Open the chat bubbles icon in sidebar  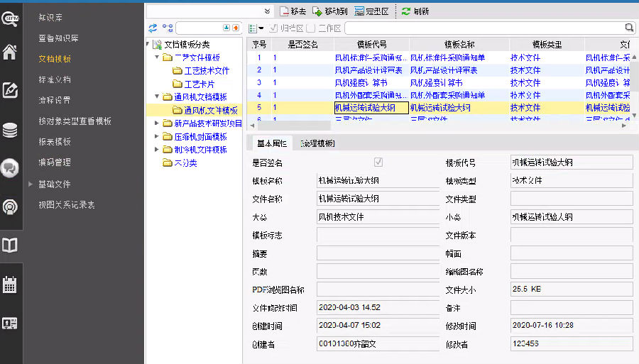click(10, 167)
